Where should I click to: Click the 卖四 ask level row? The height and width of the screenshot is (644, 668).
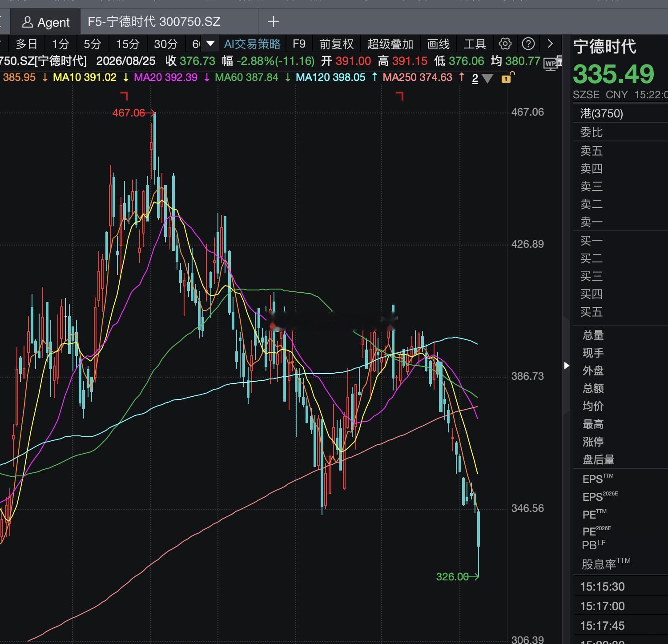pos(620,169)
